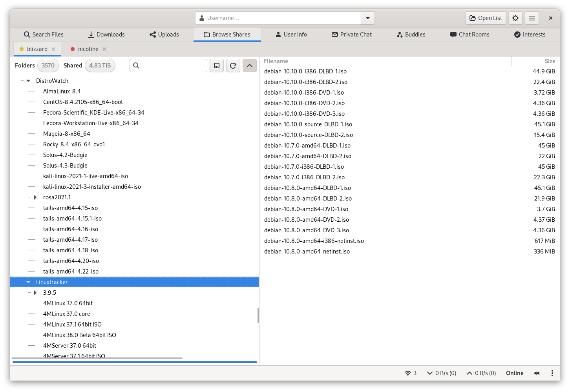Select the AlmaLinux-8.4 folder
Screen dimensions: 570x392
coord(62,91)
